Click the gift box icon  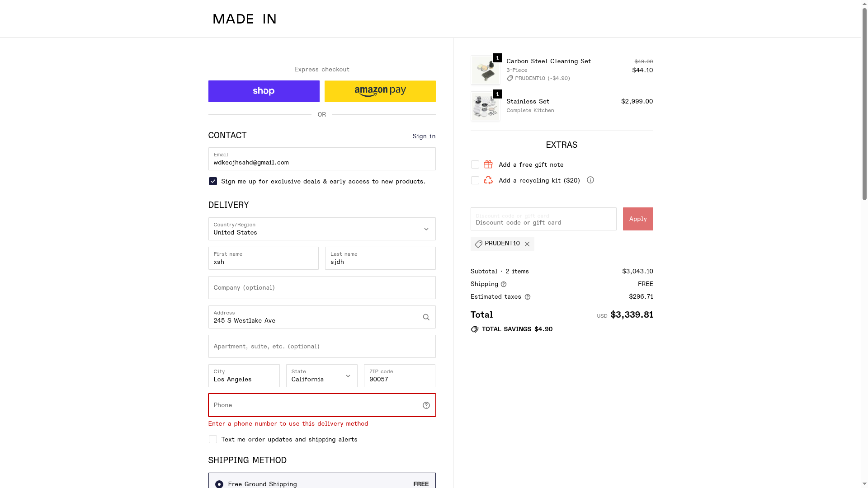click(488, 164)
